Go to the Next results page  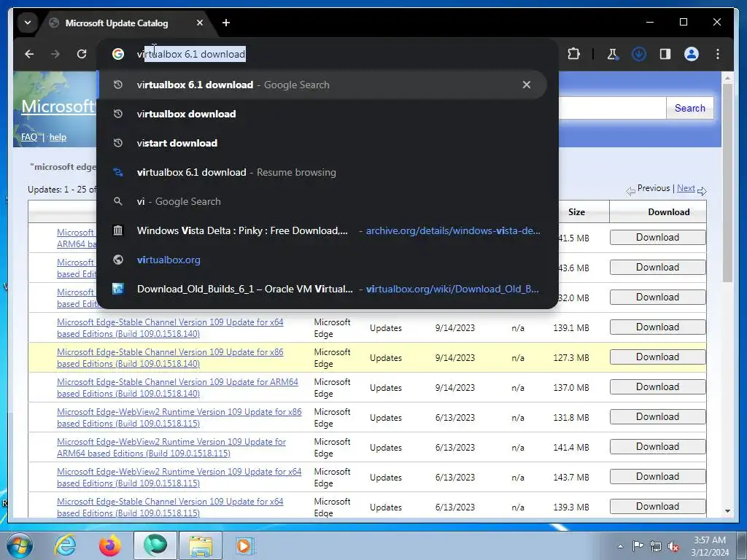pos(686,188)
